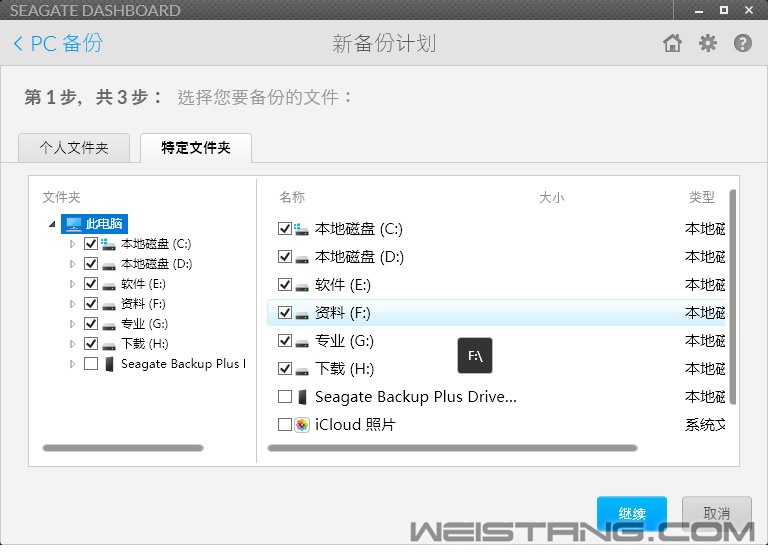Click the folder tree horizontal scrollbar

click(123, 448)
